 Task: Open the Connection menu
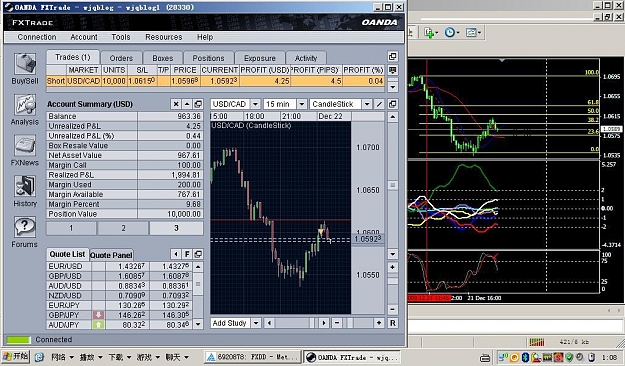[37, 37]
